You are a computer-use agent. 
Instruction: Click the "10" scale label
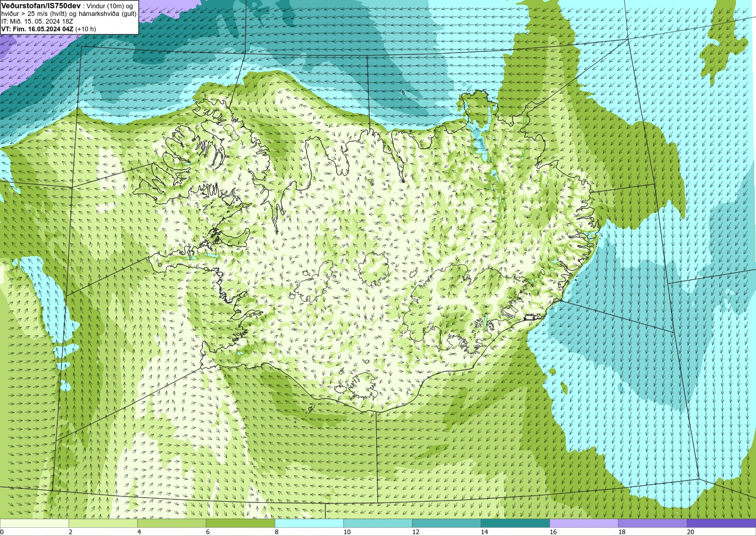tap(347, 532)
